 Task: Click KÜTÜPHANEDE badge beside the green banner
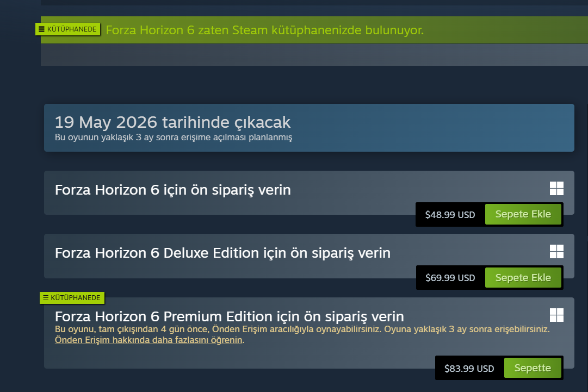[x=67, y=29]
